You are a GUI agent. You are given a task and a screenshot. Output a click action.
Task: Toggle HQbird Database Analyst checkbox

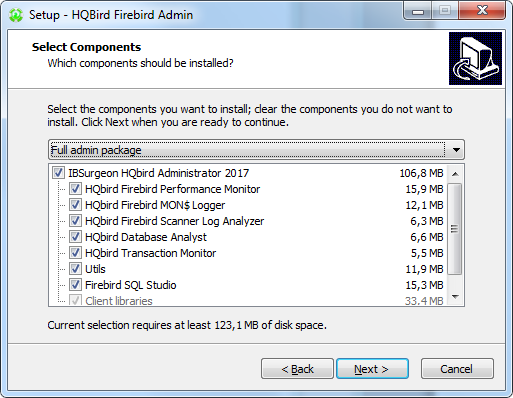pyautogui.click(x=75, y=237)
